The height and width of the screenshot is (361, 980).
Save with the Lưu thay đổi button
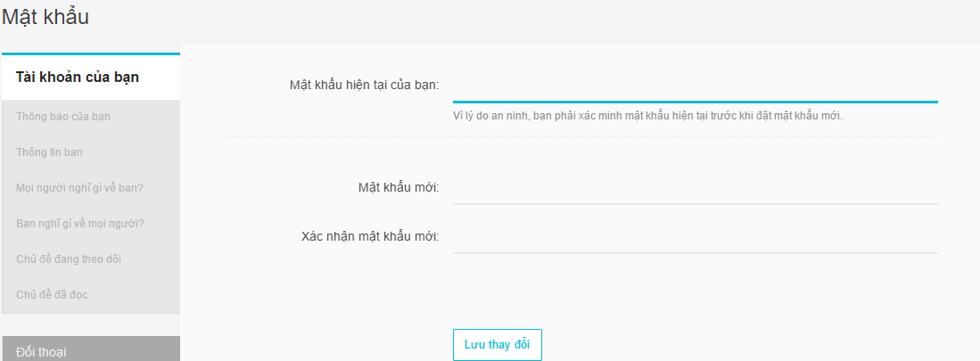pyautogui.click(x=498, y=345)
